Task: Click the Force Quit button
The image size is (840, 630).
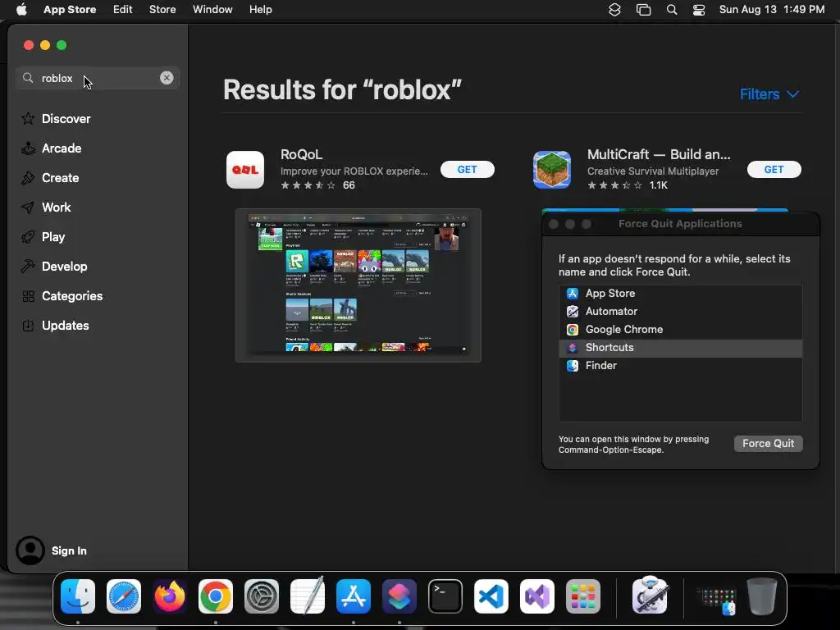Action: coord(768,444)
